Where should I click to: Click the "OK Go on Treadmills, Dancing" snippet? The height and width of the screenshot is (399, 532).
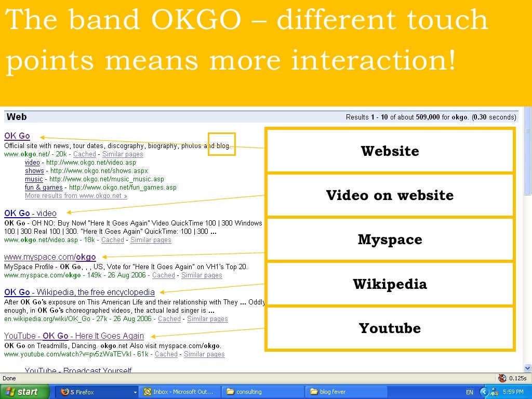click(113, 345)
